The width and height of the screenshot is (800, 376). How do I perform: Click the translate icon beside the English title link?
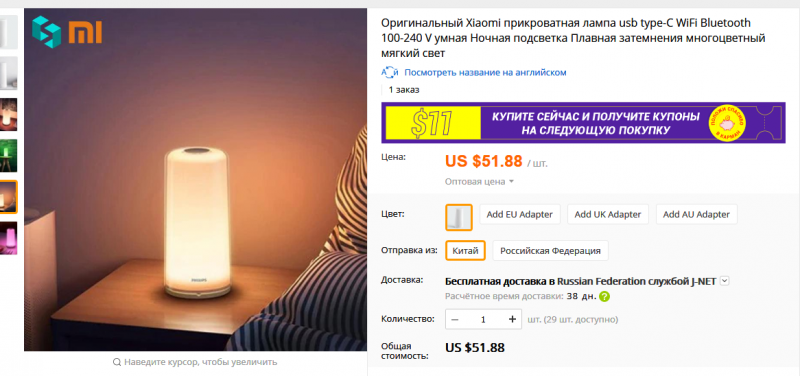click(389, 72)
